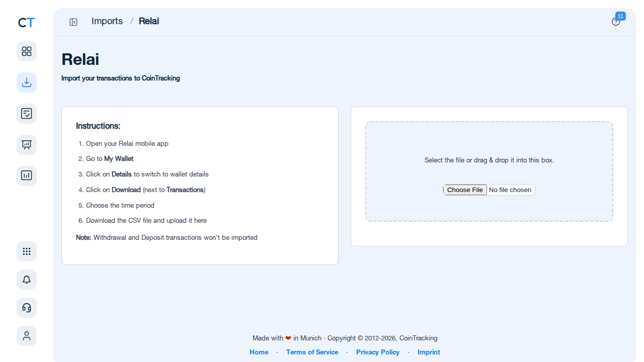Open notifications bell icon
Screen dimensions: 644x362
click(x=27, y=280)
